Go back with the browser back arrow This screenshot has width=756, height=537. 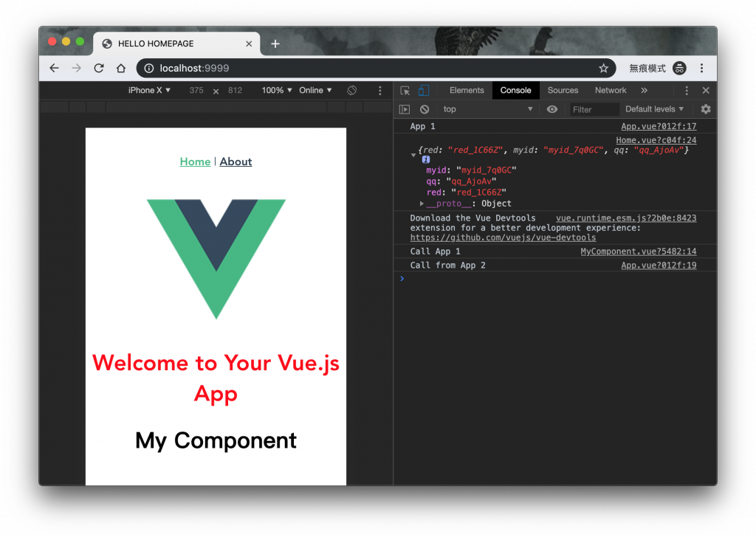(54, 69)
